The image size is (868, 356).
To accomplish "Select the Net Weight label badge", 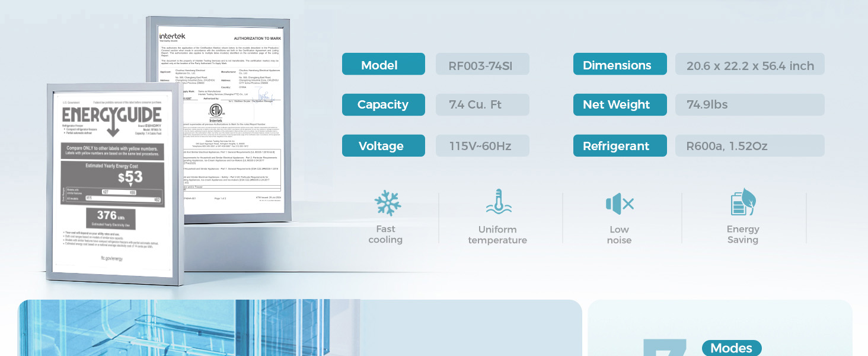I will [x=620, y=105].
